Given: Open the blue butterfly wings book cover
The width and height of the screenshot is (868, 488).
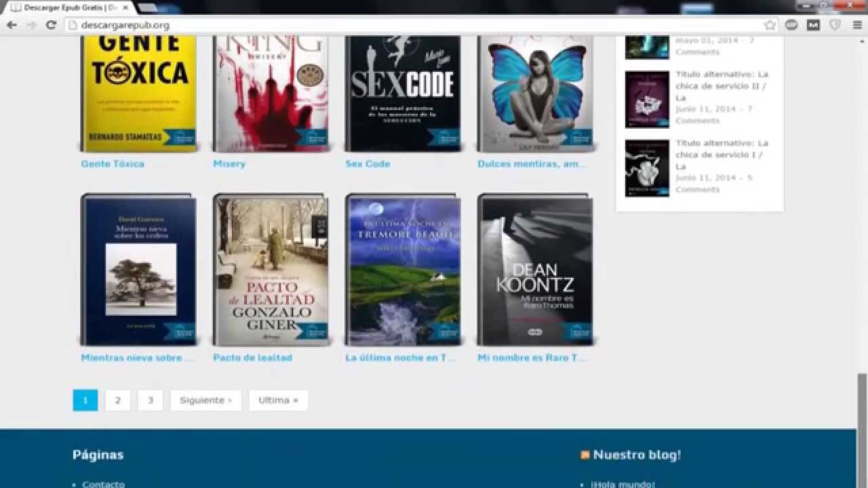Looking at the screenshot, I should (x=535, y=94).
